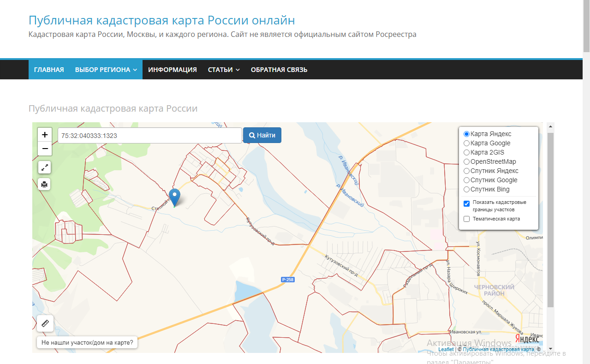Viewport: 590px width, 364px height.
Task: Print the map using printer icon
Action: tap(44, 184)
